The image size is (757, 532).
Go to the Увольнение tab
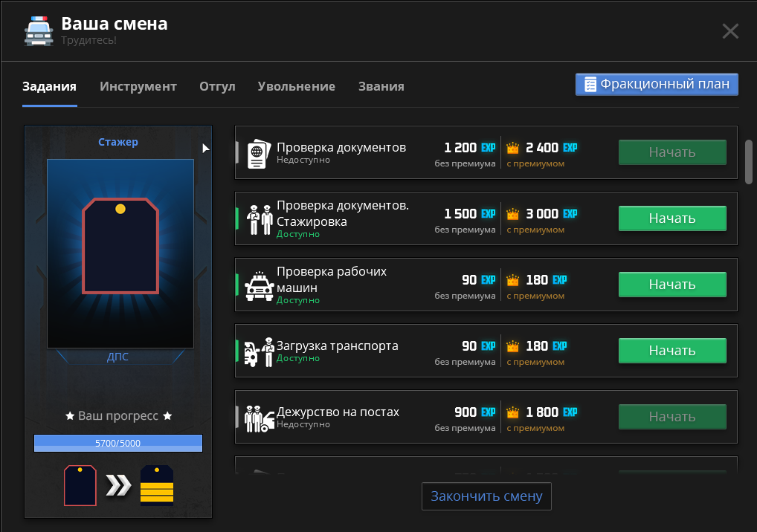tap(296, 86)
